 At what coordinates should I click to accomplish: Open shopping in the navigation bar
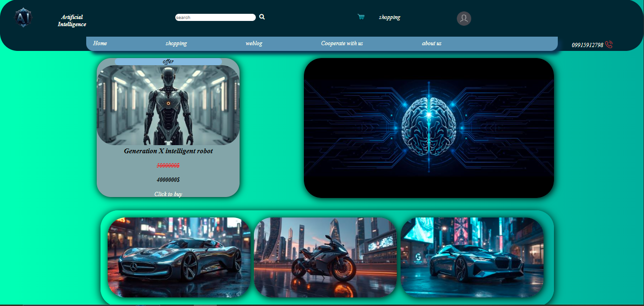pyautogui.click(x=176, y=43)
